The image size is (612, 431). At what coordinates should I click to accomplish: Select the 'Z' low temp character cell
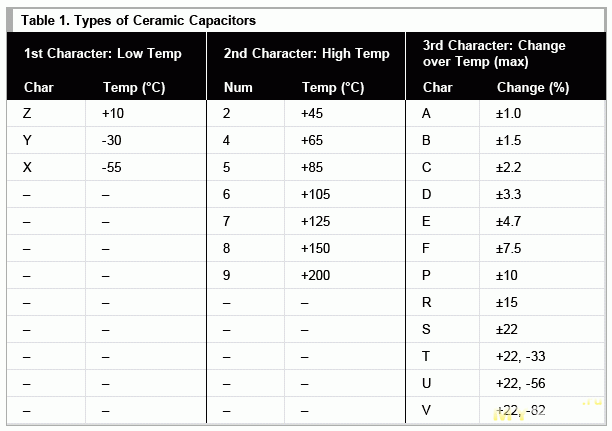27,114
